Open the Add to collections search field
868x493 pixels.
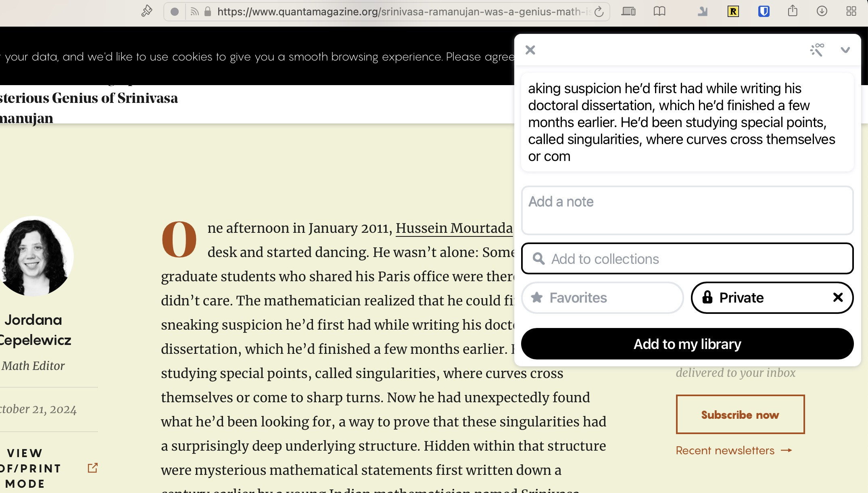pos(687,259)
